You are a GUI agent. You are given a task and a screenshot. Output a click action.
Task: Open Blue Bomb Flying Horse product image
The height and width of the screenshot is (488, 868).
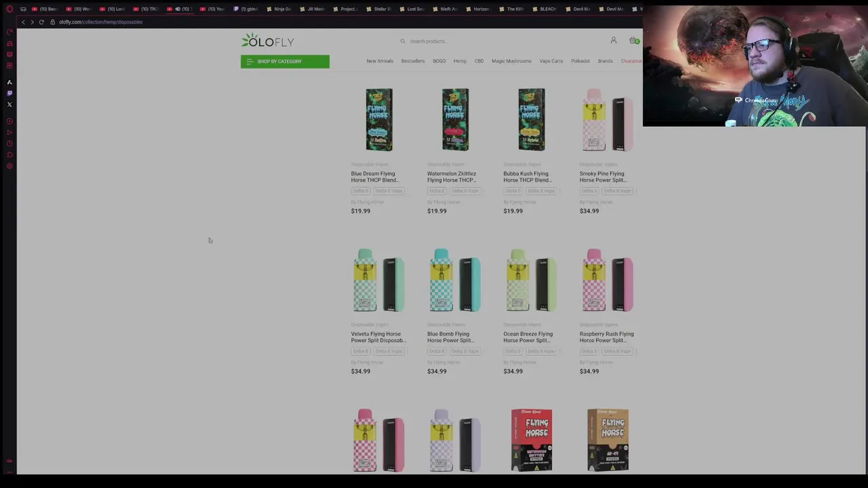(455, 280)
